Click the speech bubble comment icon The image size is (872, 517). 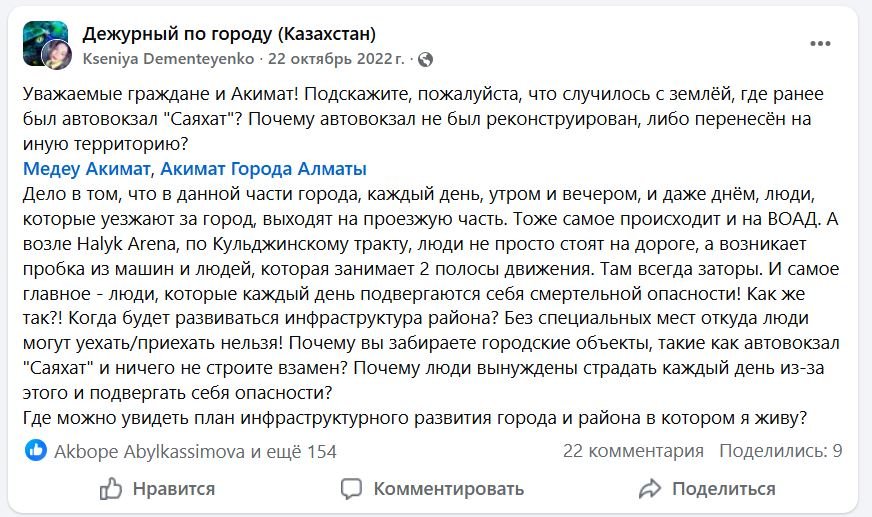click(x=351, y=489)
